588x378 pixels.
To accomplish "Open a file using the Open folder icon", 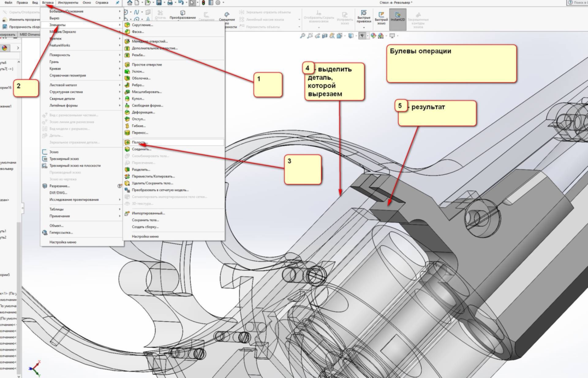I will [148, 3].
